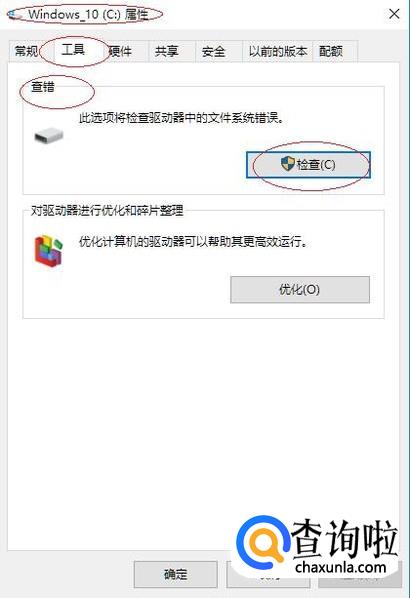410x598 pixels.
Task: Click the UAC shield icon on 检查 button
Action: (288, 164)
